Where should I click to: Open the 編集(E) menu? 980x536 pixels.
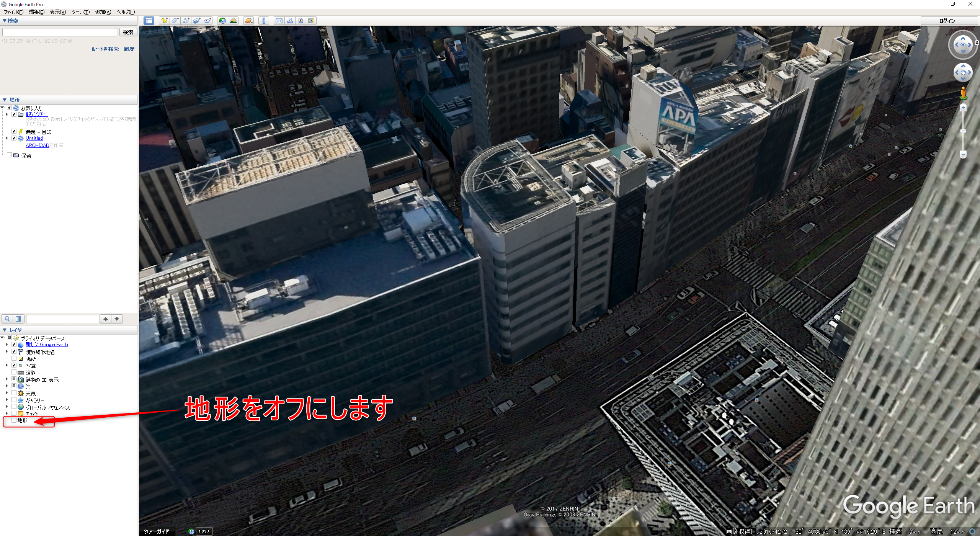[x=37, y=12]
